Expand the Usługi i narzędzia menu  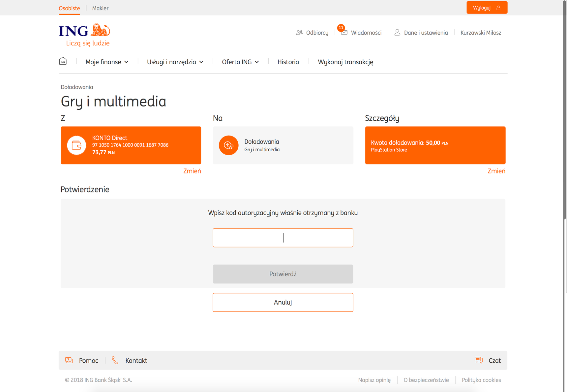(175, 62)
